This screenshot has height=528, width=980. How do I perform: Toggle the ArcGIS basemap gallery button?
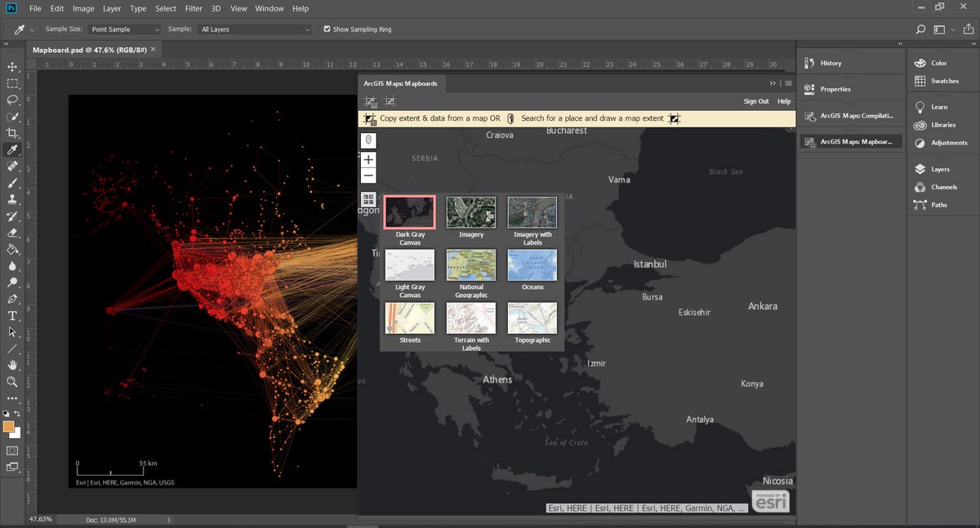368,199
